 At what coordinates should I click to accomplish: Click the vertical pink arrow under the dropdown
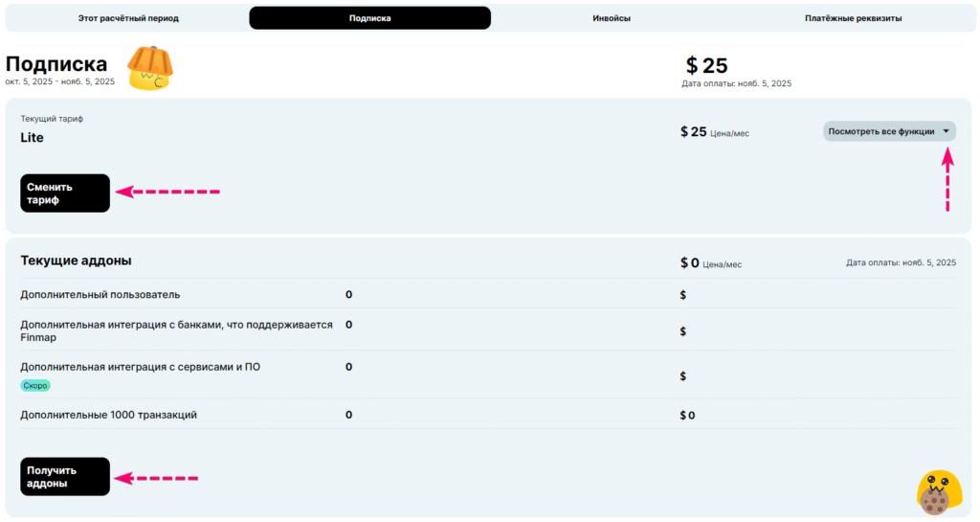coord(947,181)
